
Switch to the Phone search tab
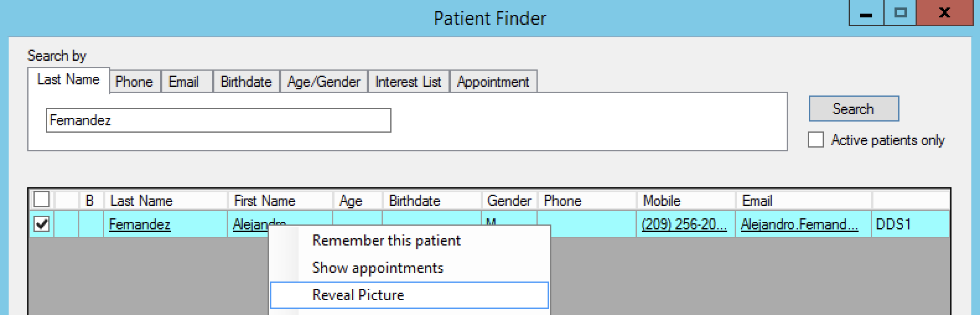(134, 82)
